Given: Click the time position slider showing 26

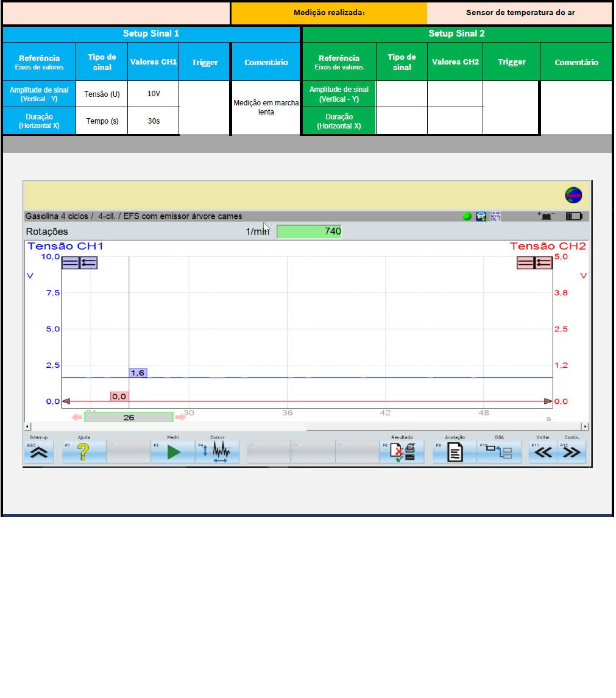Looking at the screenshot, I should click(x=129, y=417).
